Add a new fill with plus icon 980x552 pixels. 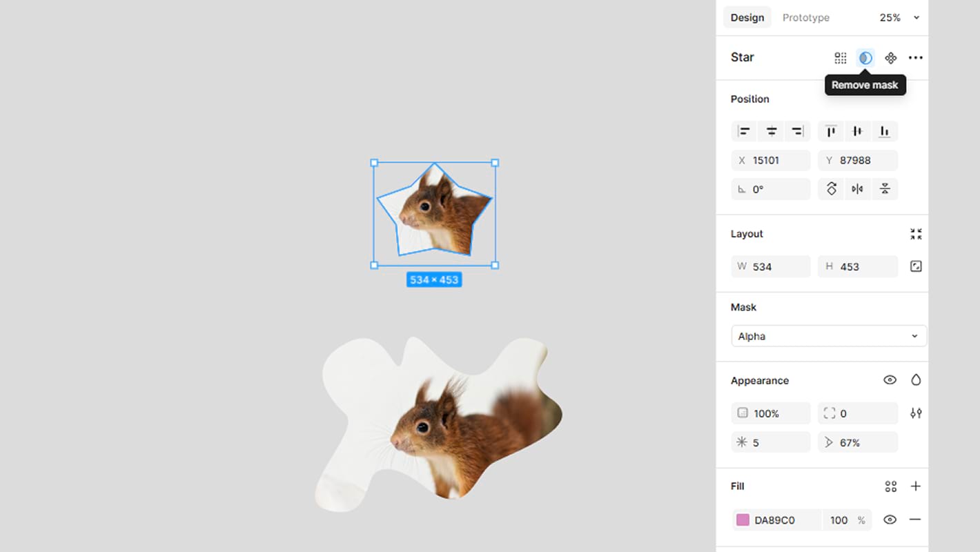[916, 486]
